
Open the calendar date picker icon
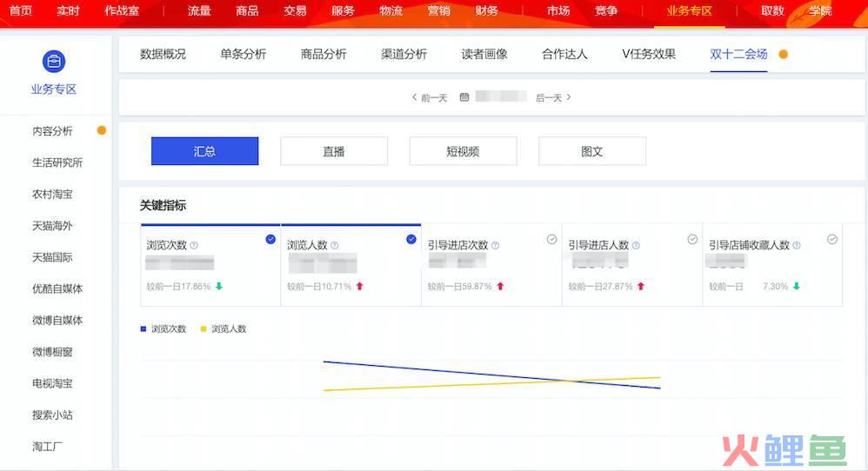464,97
